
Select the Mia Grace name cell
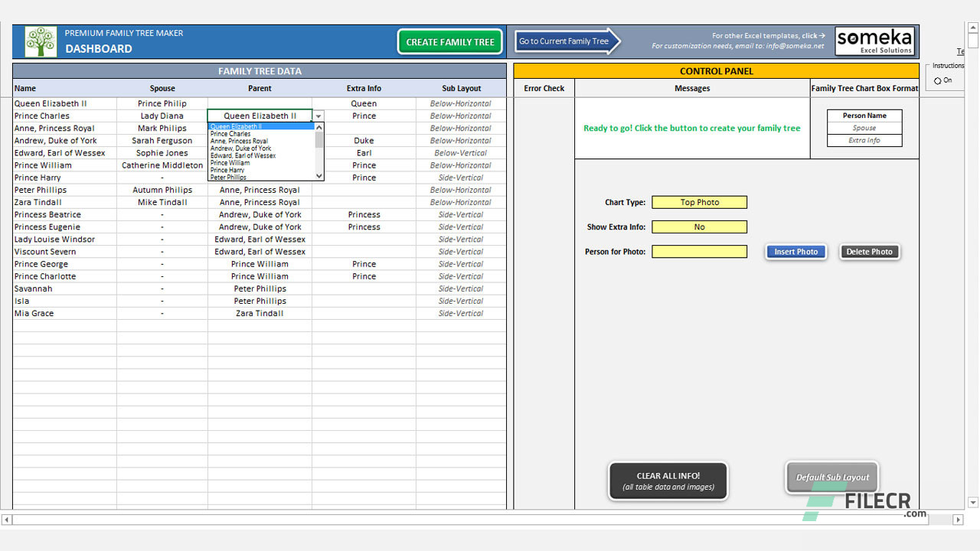(65, 314)
